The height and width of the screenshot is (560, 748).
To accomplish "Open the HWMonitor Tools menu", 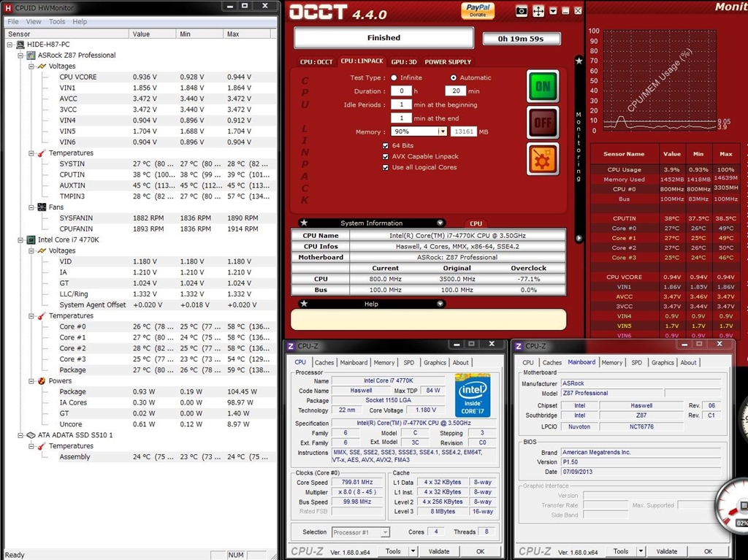I will coord(57,21).
